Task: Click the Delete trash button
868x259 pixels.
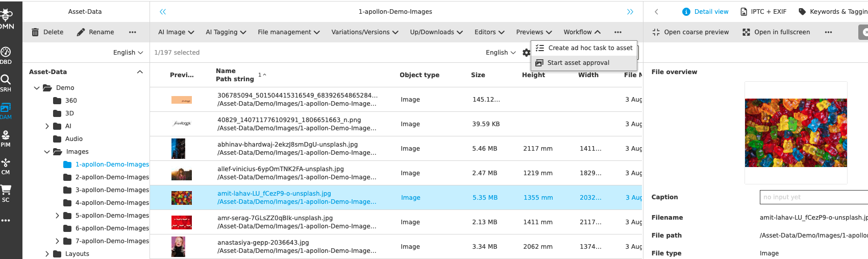Action: (47, 32)
